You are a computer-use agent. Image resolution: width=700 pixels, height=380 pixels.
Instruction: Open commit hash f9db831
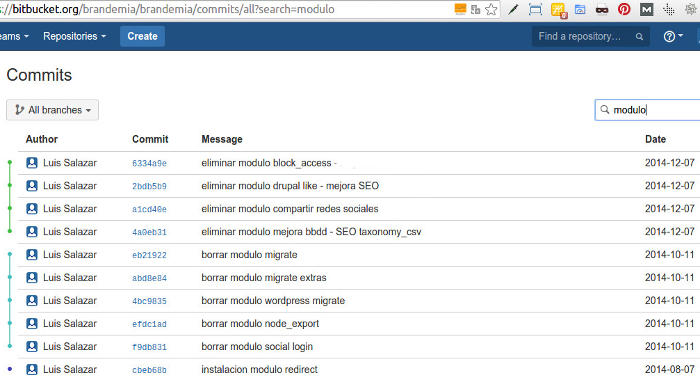coord(149,347)
